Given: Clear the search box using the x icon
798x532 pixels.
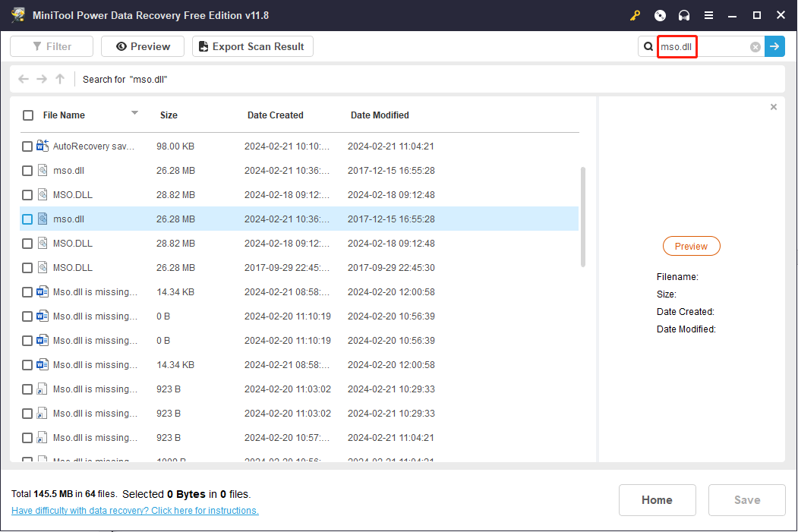Looking at the screenshot, I should (x=755, y=46).
